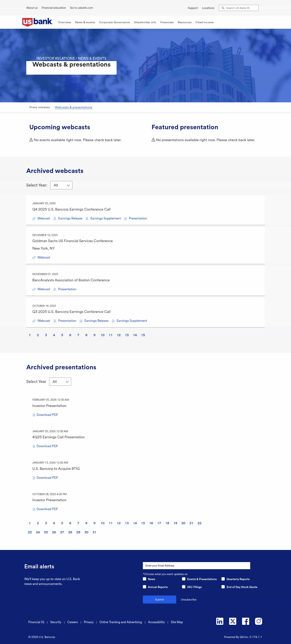291x644 pixels.
Task: Open the Financials navigation menu
Action: click(x=167, y=22)
